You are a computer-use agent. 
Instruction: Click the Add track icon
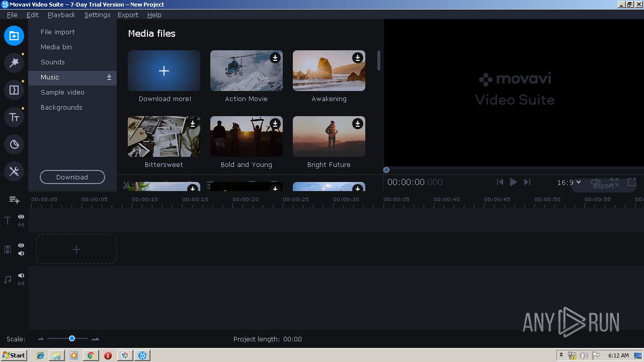[x=15, y=200]
